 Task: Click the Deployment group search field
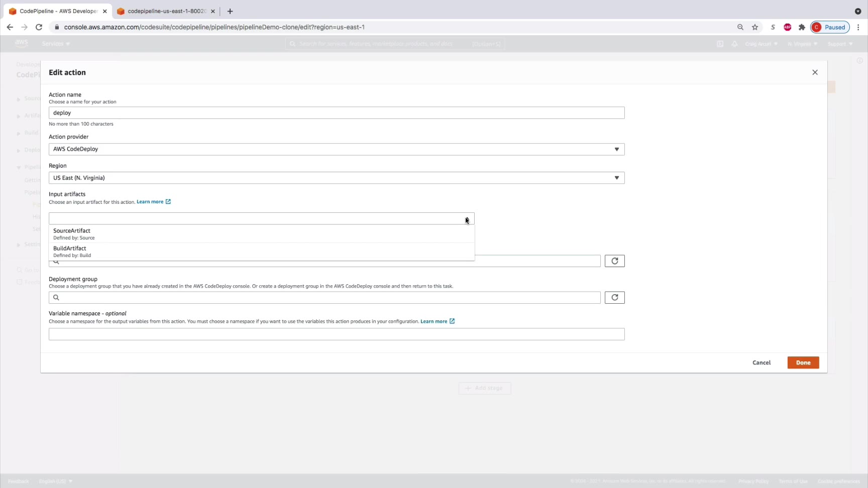pos(324,298)
